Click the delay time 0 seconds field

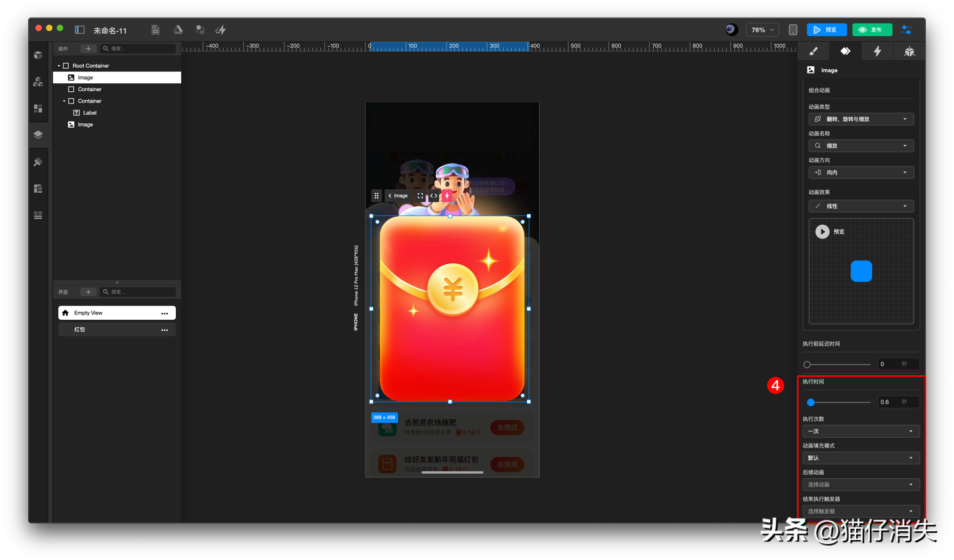click(x=898, y=364)
